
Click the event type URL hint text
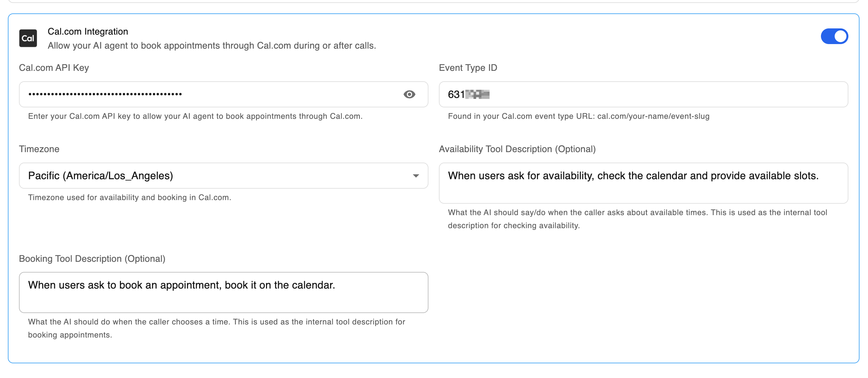coord(578,117)
